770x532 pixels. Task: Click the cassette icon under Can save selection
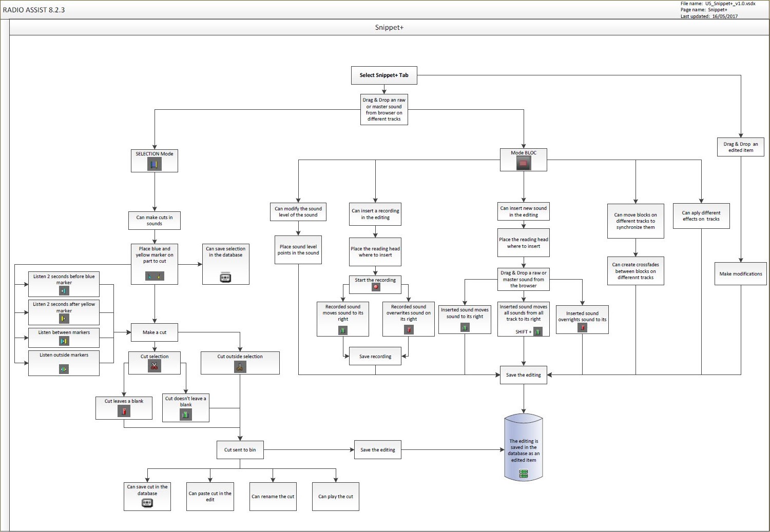coord(225,278)
